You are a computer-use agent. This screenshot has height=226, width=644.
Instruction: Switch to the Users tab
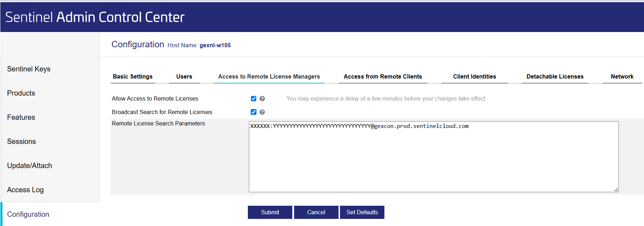pyautogui.click(x=184, y=76)
